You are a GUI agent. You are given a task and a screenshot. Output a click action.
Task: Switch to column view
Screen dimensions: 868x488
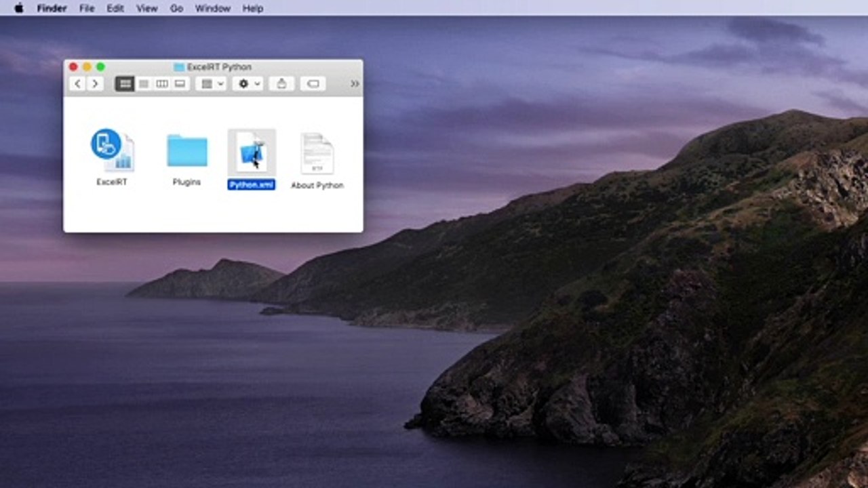pos(161,83)
